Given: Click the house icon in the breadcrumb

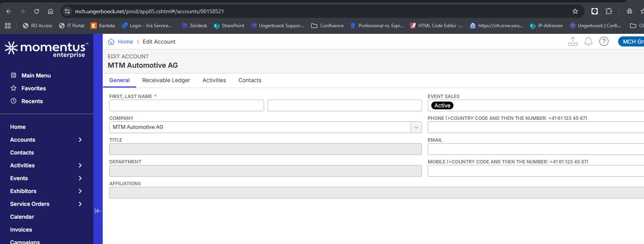Looking at the screenshot, I should click(111, 42).
